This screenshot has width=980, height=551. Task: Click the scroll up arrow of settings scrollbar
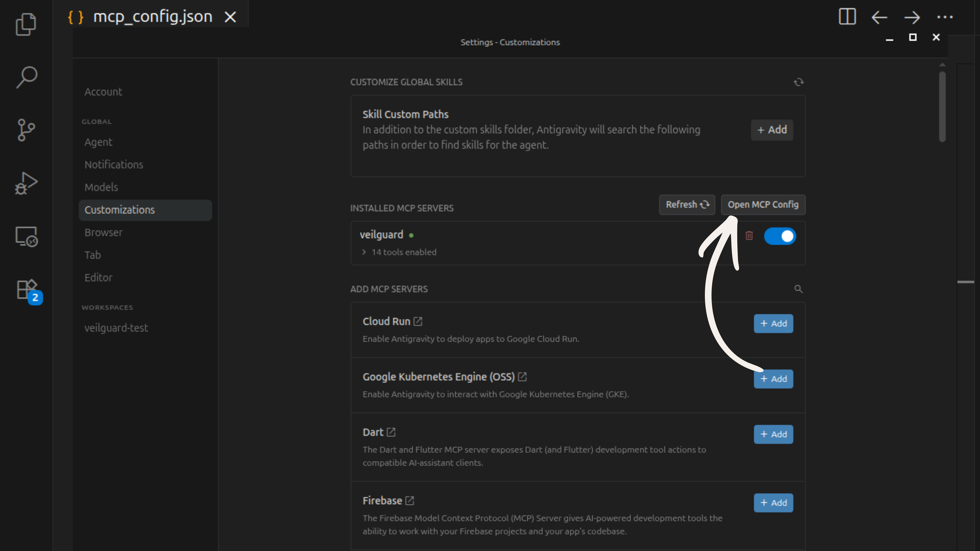click(x=942, y=65)
